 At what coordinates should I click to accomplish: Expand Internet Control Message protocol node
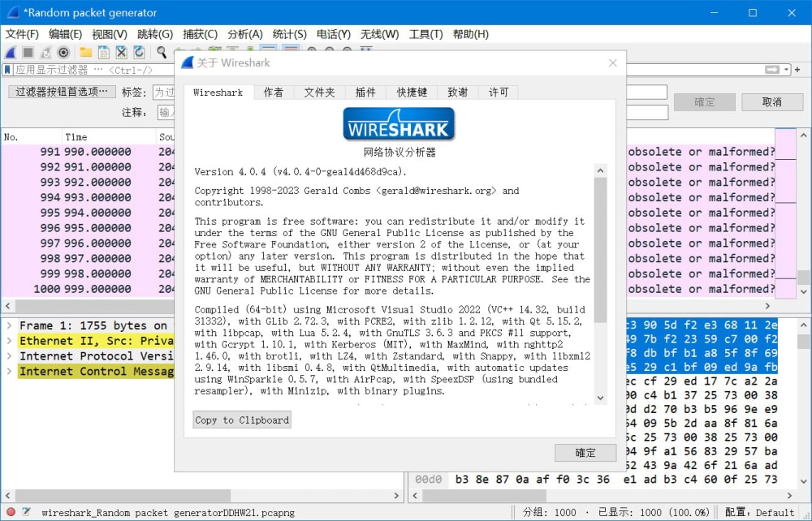8,372
